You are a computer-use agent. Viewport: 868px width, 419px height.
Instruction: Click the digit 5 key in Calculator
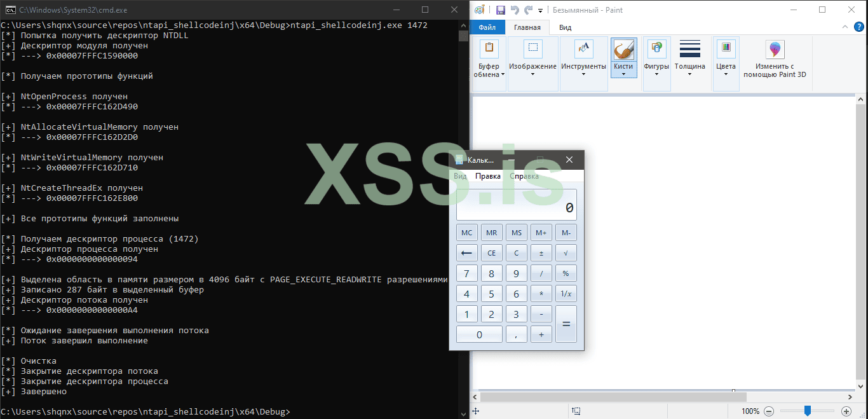(x=492, y=294)
